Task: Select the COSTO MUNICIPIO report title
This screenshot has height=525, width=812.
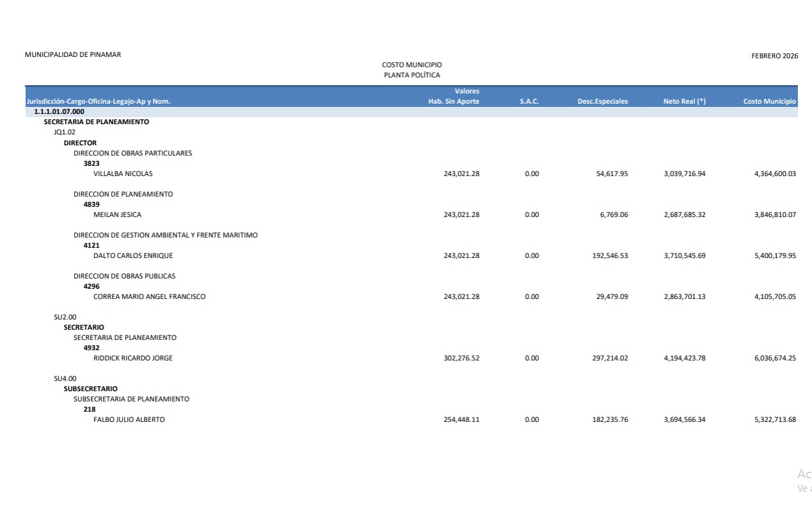Action: 411,65
